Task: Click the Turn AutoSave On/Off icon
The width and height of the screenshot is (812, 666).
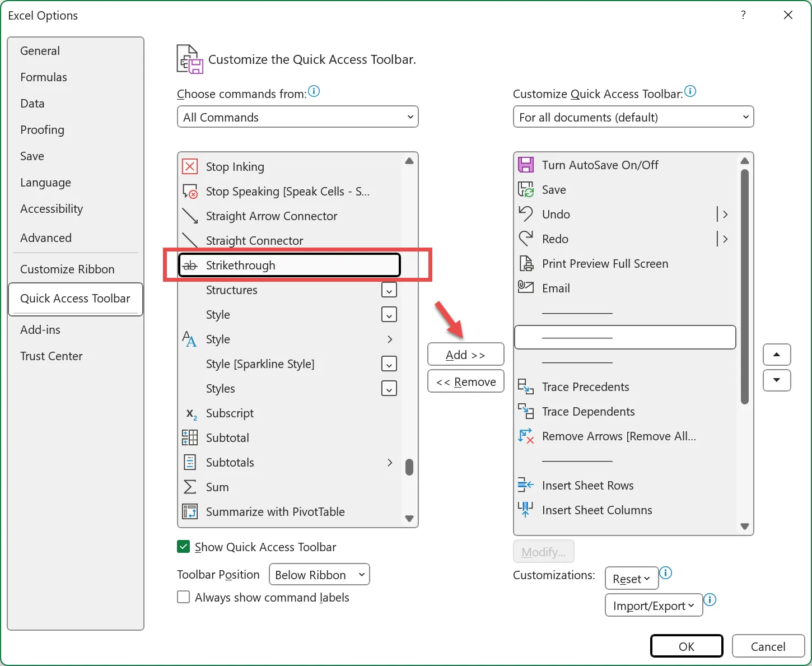Action: [526, 165]
